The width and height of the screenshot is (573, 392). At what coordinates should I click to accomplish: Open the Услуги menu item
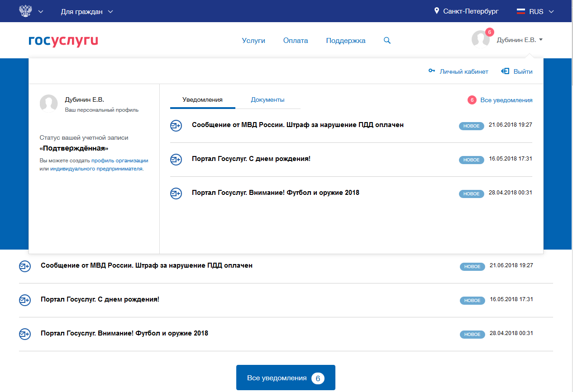pos(253,40)
